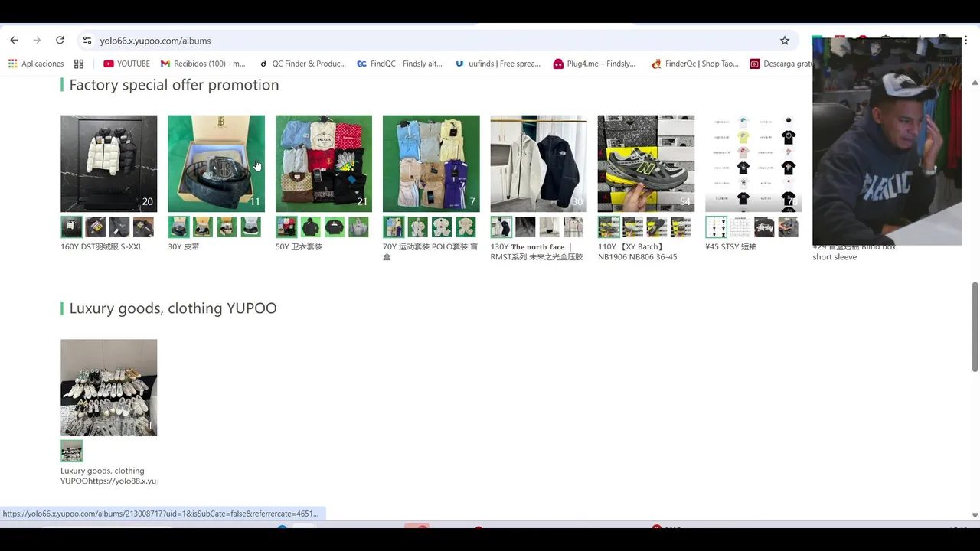The image size is (980, 551).
Task: Select first small preview under 70Y POLO album
Action: pyautogui.click(x=394, y=227)
